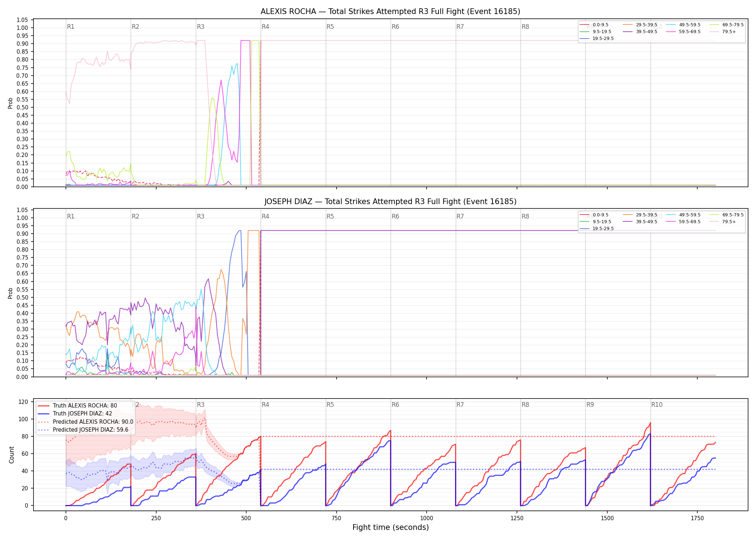Viewport: 756px width, 540px height.
Task: Click the 'Count' y-axis label
Action: tap(12, 455)
